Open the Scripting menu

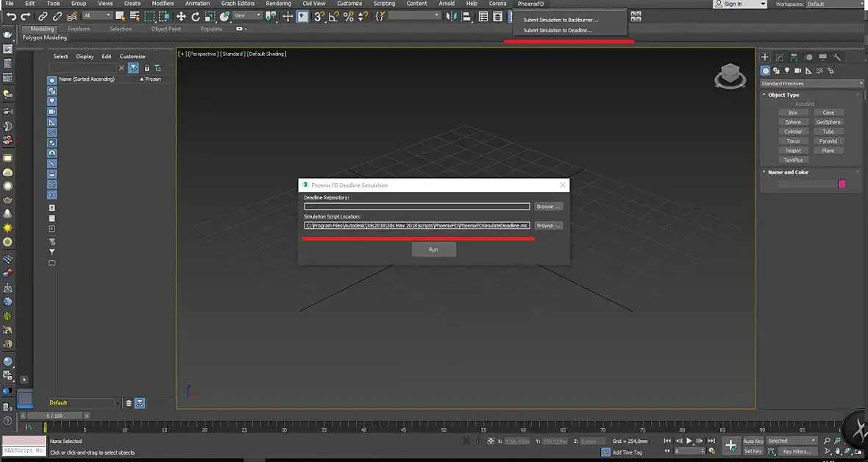tap(384, 4)
